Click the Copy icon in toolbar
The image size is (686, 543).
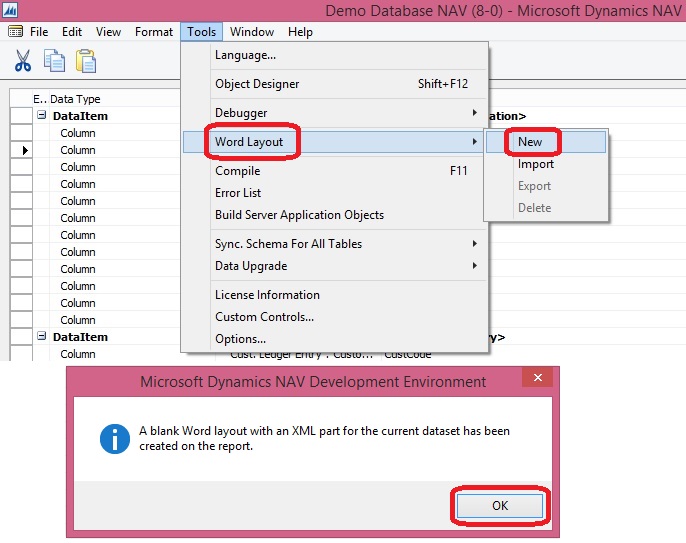click(x=55, y=61)
